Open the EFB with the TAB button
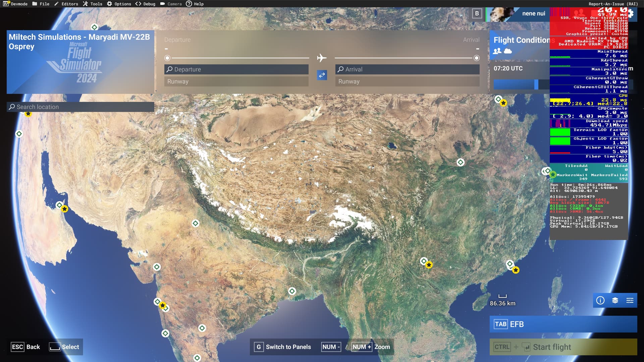This screenshot has width=644, height=362. click(x=563, y=324)
